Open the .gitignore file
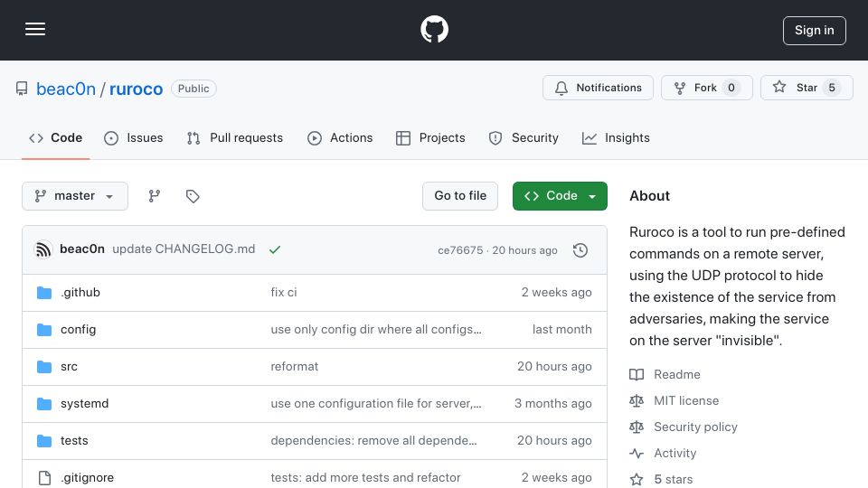 (87, 477)
